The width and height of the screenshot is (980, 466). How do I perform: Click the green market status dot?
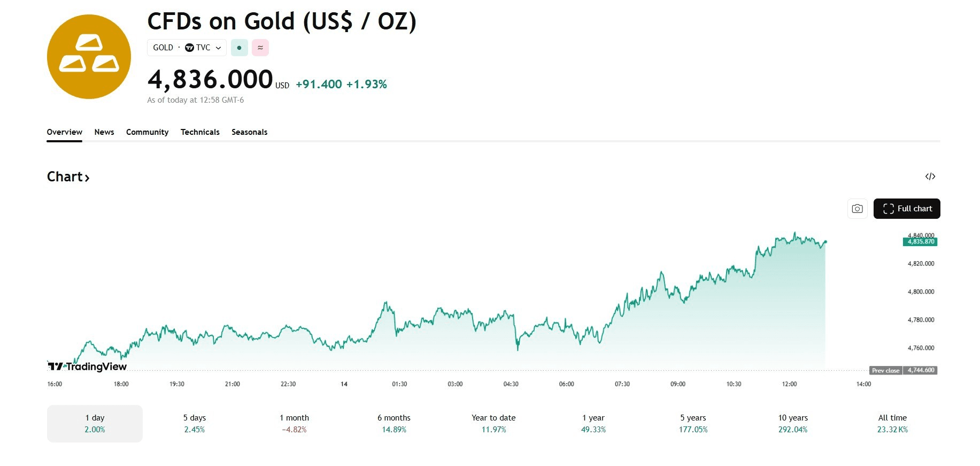[239, 48]
